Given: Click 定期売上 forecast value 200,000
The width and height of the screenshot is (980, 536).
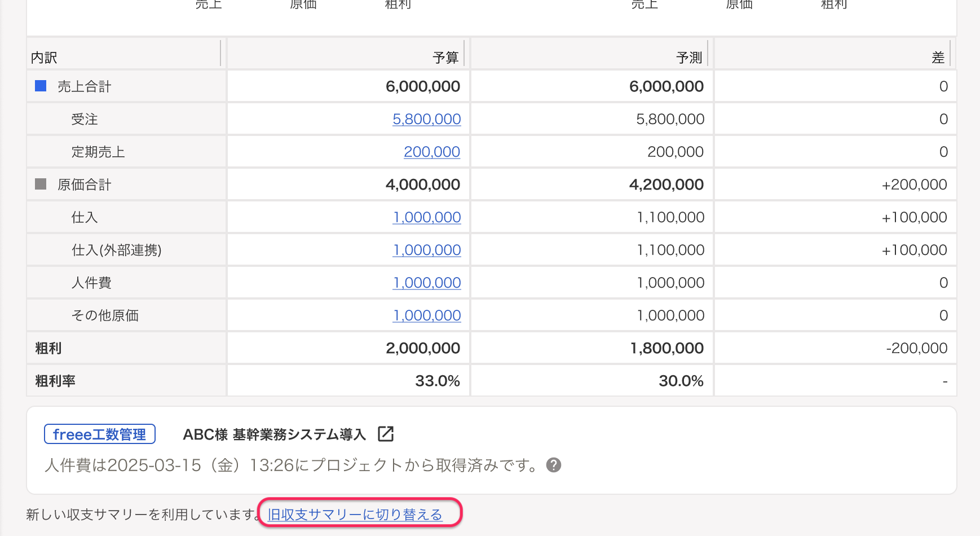Looking at the screenshot, I should pyautogui.click(x=676, y=152).
